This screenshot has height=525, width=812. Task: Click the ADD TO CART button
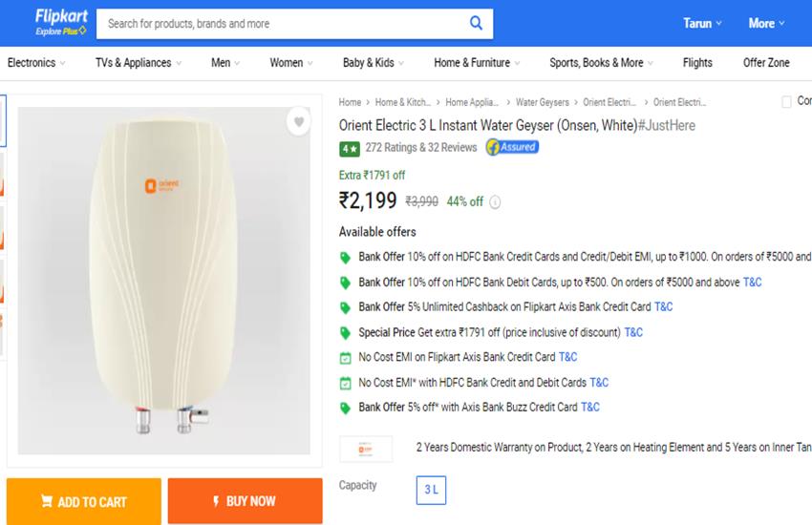coord(84,501)
